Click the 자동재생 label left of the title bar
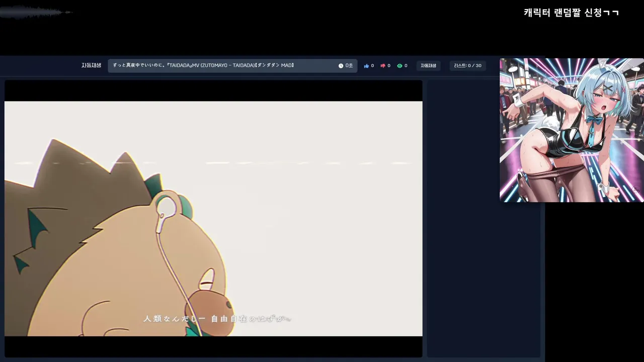 [x=91, y=65]
